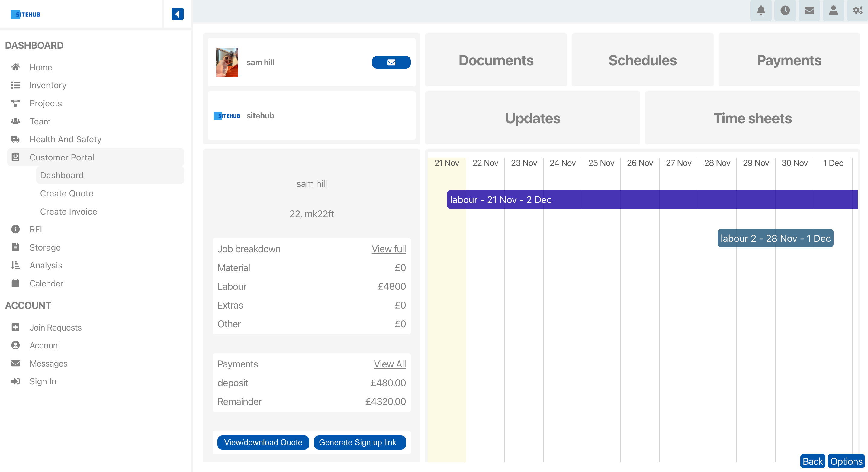
Task: Click the Calendar icon in sidebar
Action: pyautogui.click(x=16, y=283)
